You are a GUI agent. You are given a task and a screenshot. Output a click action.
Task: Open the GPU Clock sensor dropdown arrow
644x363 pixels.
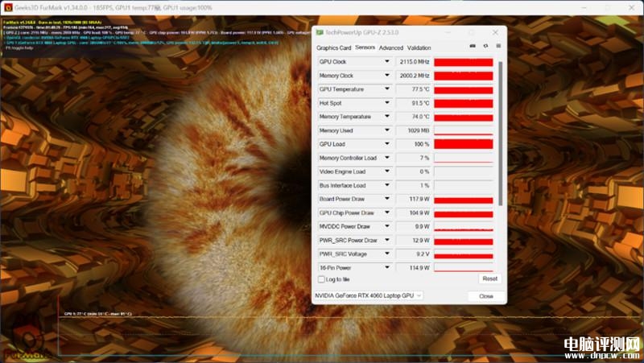(387, 62)
